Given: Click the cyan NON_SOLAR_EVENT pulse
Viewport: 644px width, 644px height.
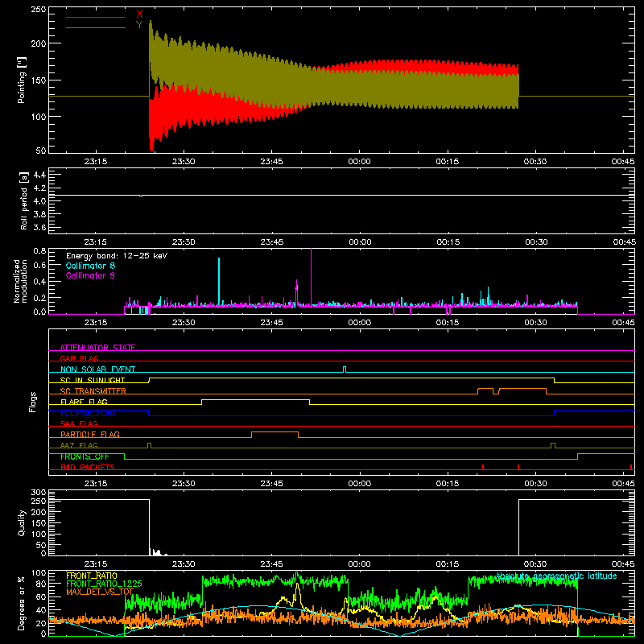Looking at the screenshot, I should [x=345, y=369].
